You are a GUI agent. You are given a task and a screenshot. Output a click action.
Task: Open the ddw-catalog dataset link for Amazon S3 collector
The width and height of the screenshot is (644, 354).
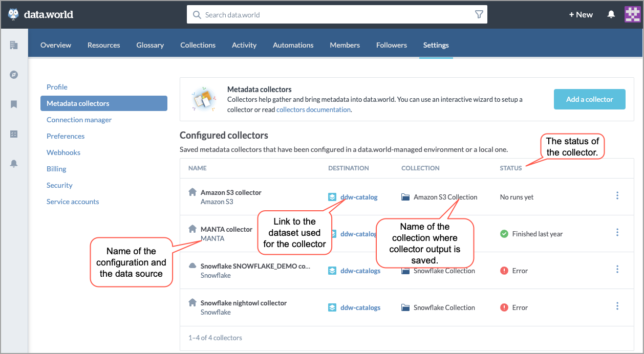click(x=358, y=197)
